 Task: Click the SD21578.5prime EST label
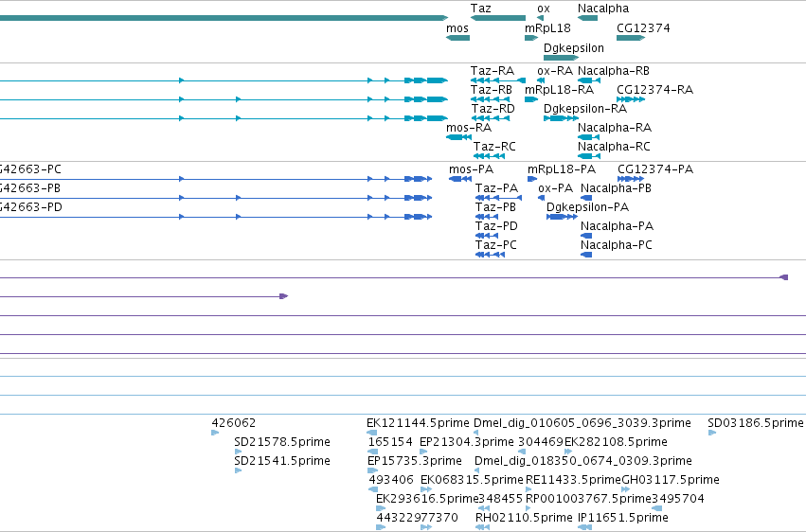click(x=282, y=442)
